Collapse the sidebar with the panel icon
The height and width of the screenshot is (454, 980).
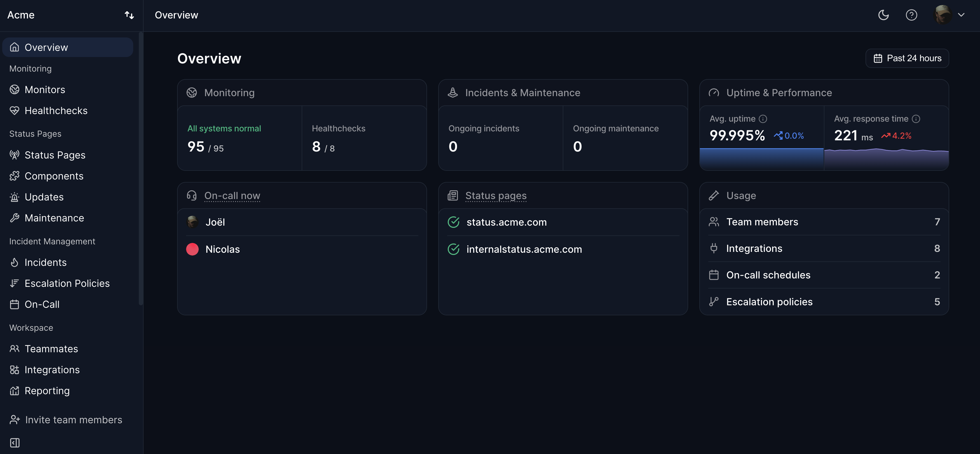(x=15, y=443)
